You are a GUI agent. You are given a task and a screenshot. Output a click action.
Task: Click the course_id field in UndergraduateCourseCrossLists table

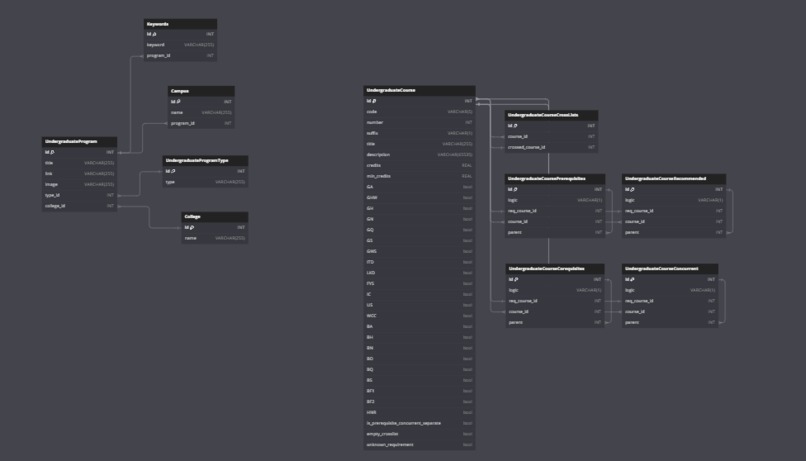point(552,137)
